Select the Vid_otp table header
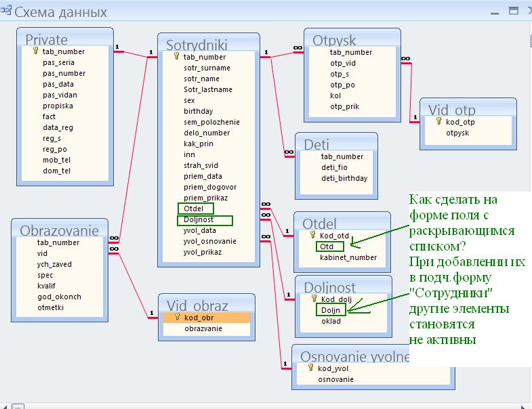Image resolution: width=532 pixels, height=409 pixels. click(468, 108)
